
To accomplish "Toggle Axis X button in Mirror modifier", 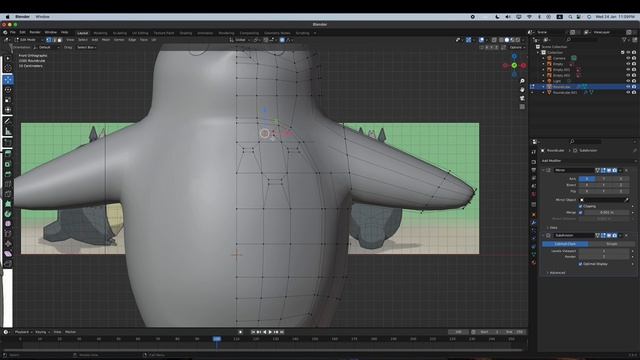I will (x=587, y=179).
